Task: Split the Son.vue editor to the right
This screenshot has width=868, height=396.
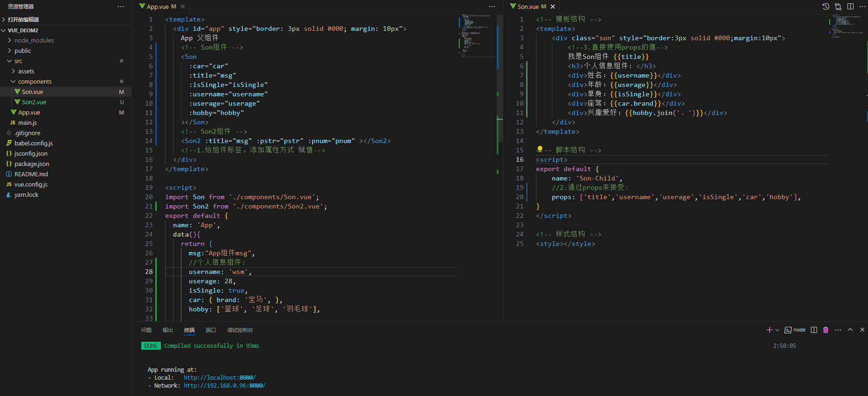Action: [850, 7]
